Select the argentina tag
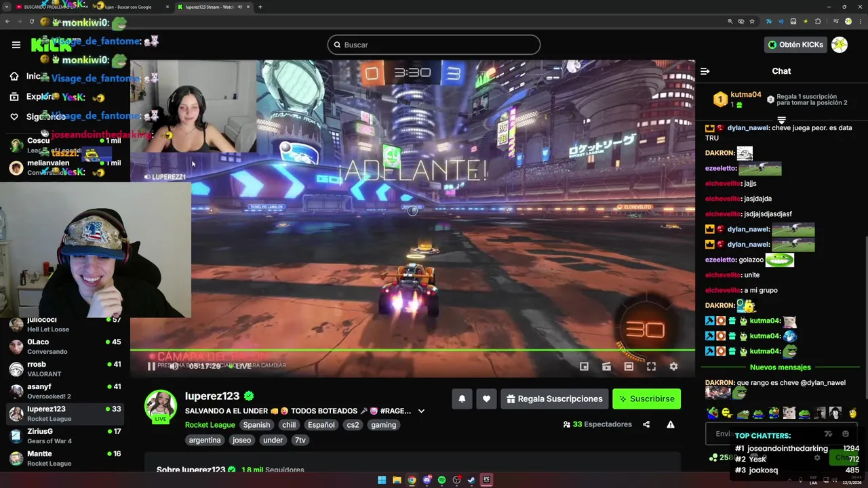The width and height of the screenshot is (868, 488). point(205,440)
